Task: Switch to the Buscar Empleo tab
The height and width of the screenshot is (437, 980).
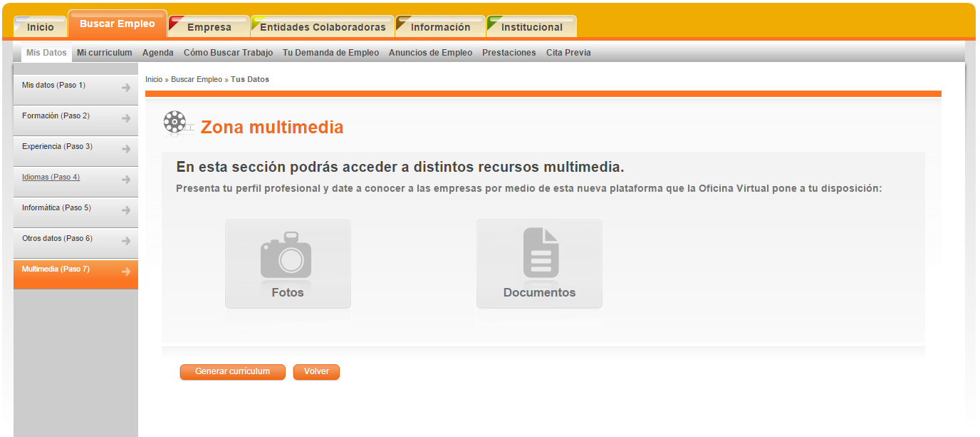Action: coord(118,23)
